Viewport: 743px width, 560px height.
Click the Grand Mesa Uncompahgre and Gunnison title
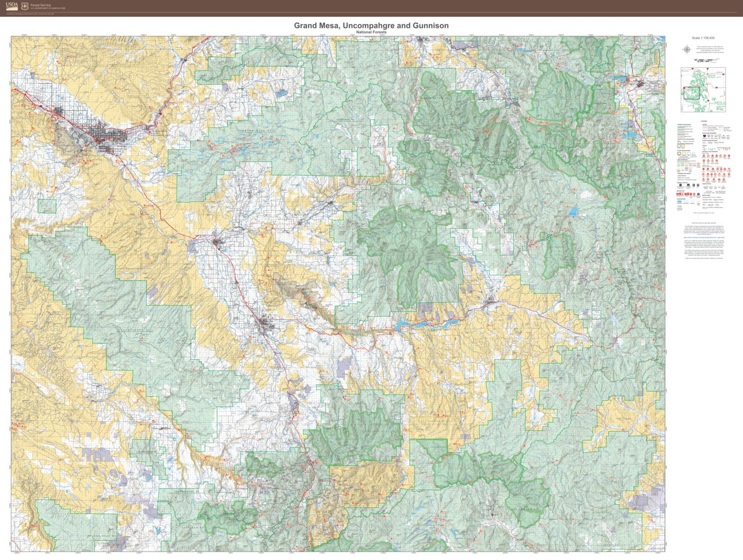(371, 25)
